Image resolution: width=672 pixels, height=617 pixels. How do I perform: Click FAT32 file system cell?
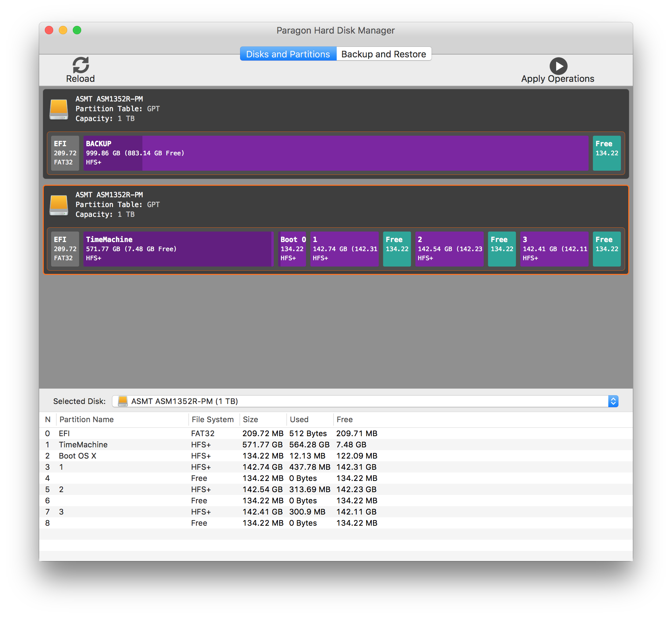pyautogui.click(x=203, y=433)
